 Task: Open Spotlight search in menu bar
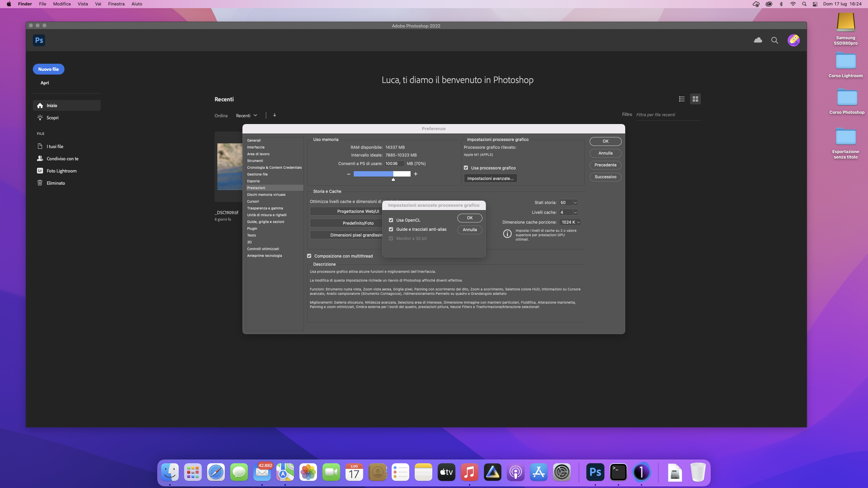tap(804, 4)
